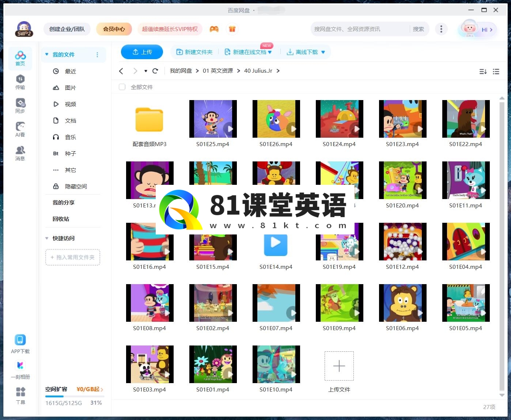Viewport: 511px width, 420px height.
Task: Click 新建文件夹 new folder button
Action: 194,52
